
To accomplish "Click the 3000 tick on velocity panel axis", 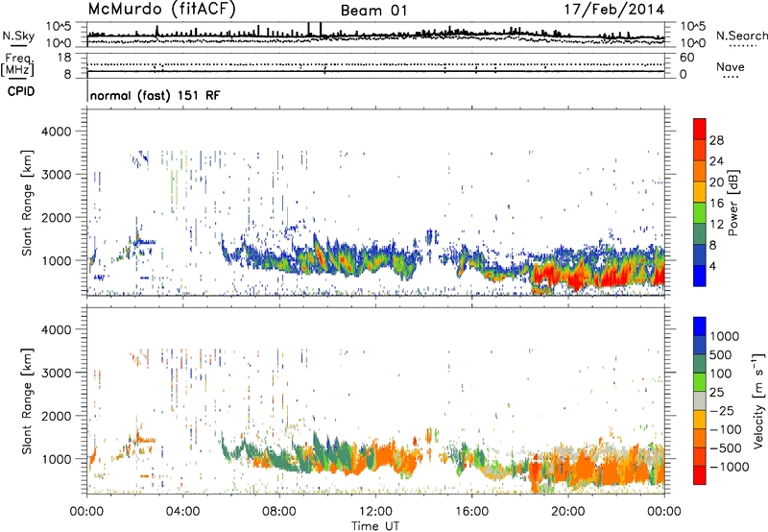I will [x=57, y=373].
